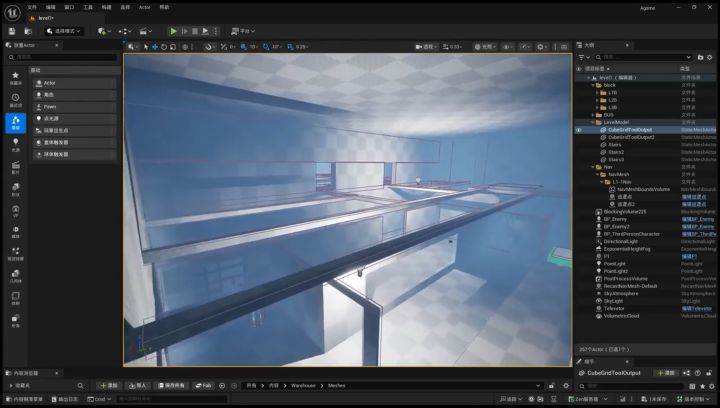Open the Outliner settings gear

pyautogui.click(x=710, y=57)
